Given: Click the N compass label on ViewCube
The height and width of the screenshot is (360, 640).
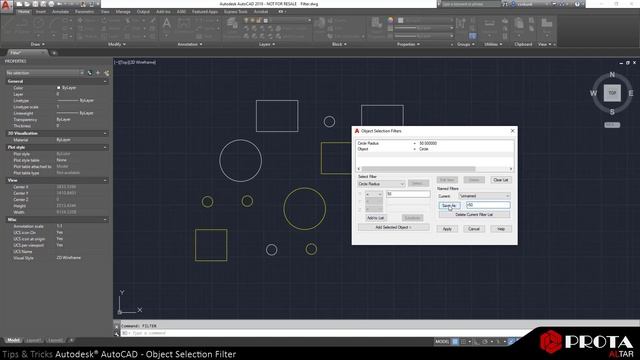Looking at the screenshot, I should tap(612, 75).
